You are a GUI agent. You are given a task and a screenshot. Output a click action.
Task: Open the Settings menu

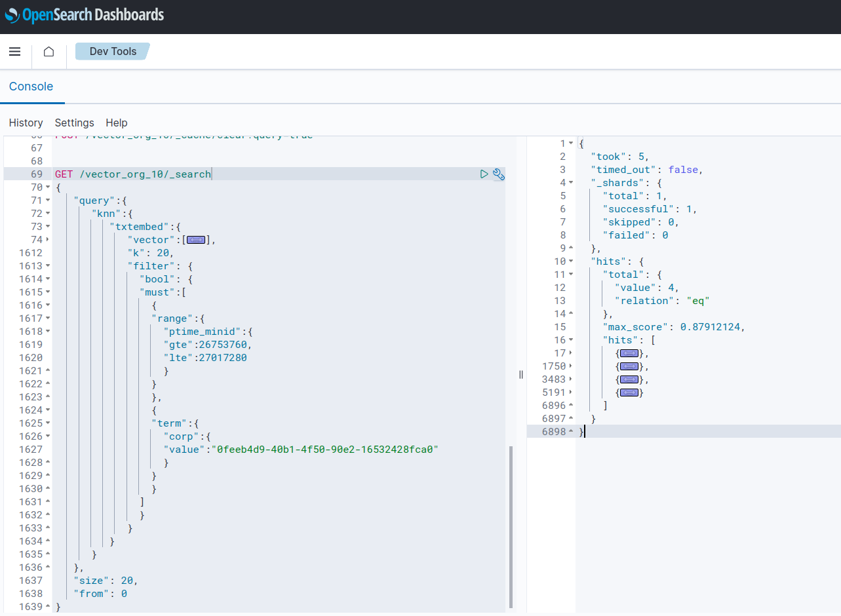tap(74, 123)
